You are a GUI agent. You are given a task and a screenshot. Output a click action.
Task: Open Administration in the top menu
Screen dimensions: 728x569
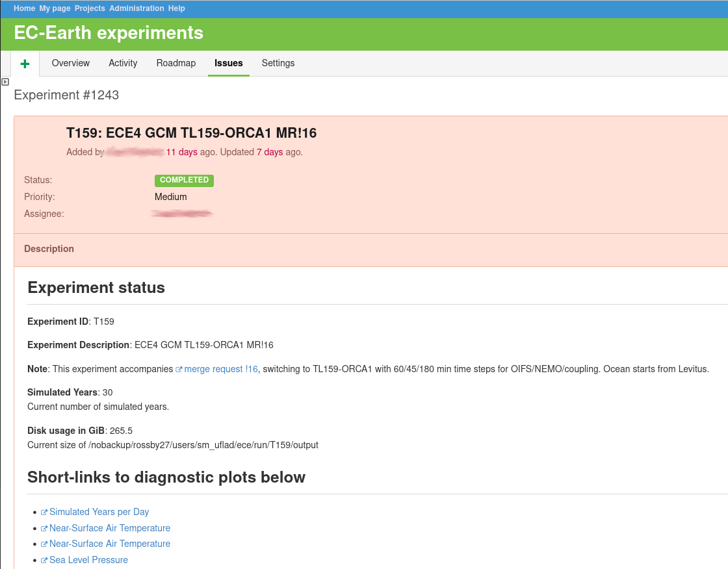click(136, 8)
